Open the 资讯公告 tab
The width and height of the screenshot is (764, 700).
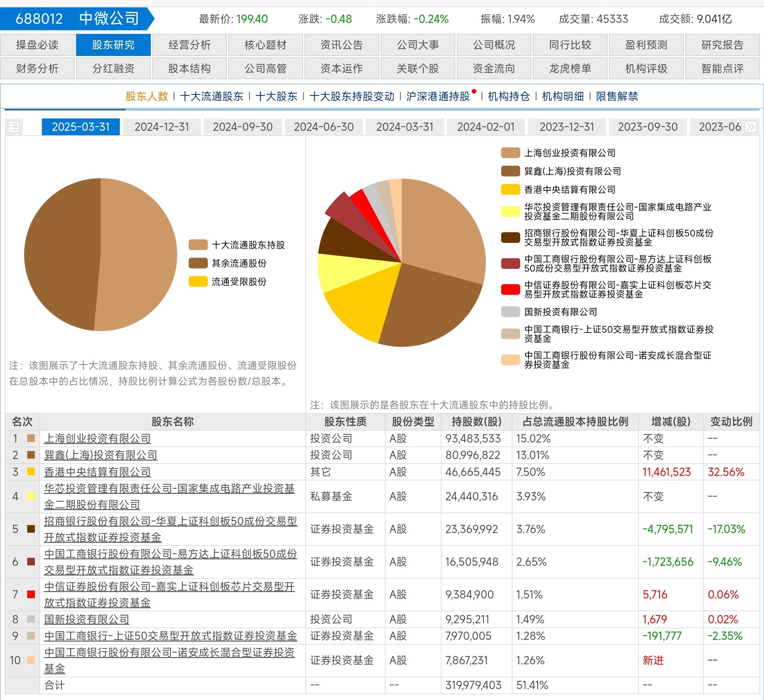[342, 45]
